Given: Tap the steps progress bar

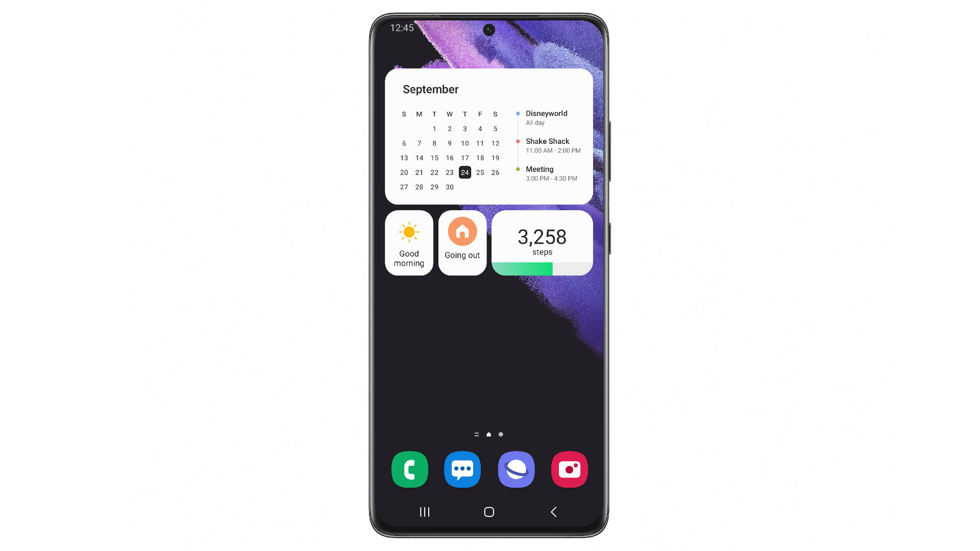Looking at the screenshot, I should [x=542, y=268].
